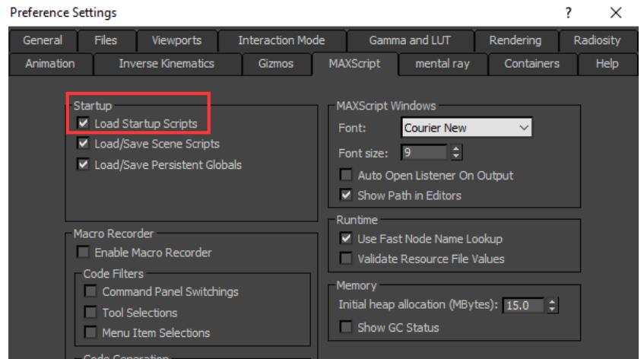644x359 pixels.
Task: Open the General tab
Action: pyautogui.click(x=43, y=40)
